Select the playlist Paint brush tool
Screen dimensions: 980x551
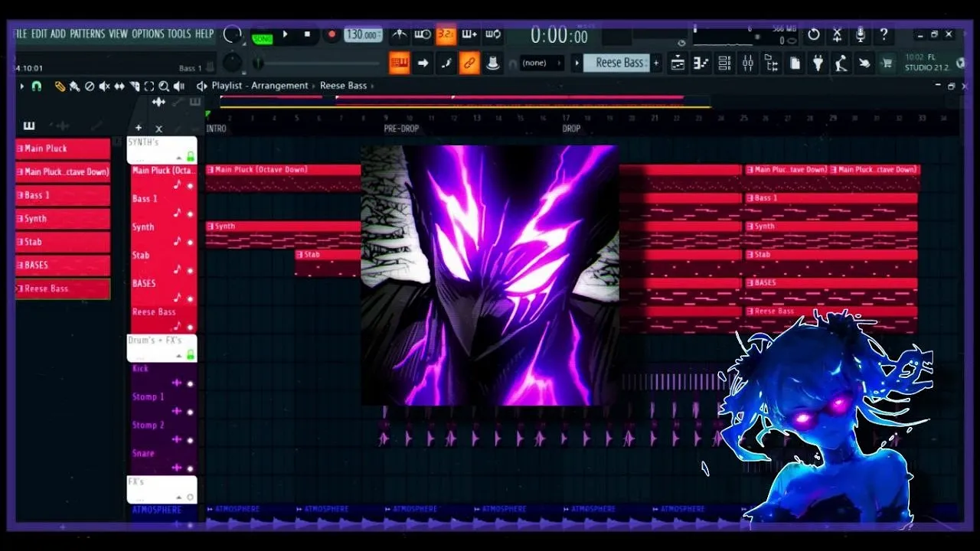pyautogui.click(x=74, y=86)
